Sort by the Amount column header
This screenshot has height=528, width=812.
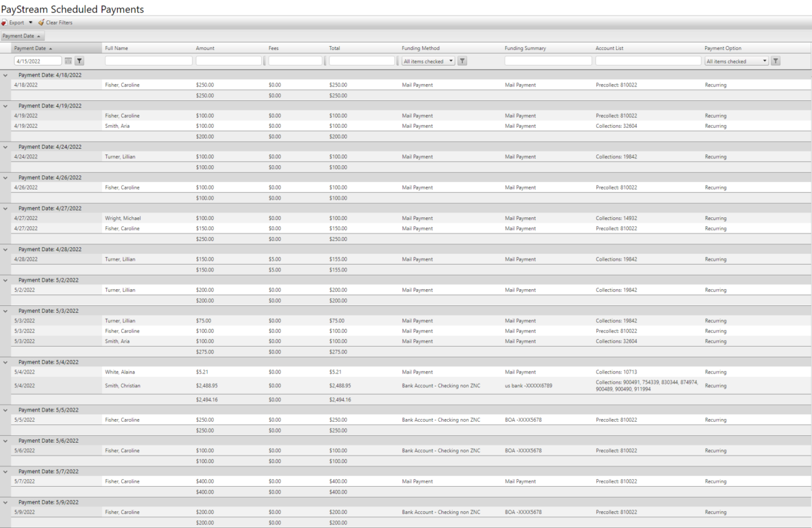point(205,48)
